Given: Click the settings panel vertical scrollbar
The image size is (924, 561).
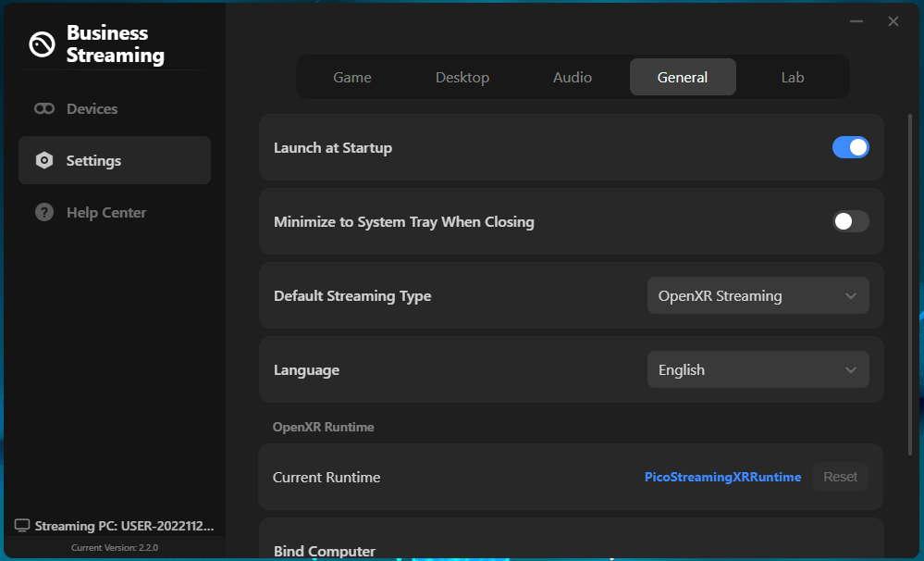Looking at the screenshot, I should (910, 284).
